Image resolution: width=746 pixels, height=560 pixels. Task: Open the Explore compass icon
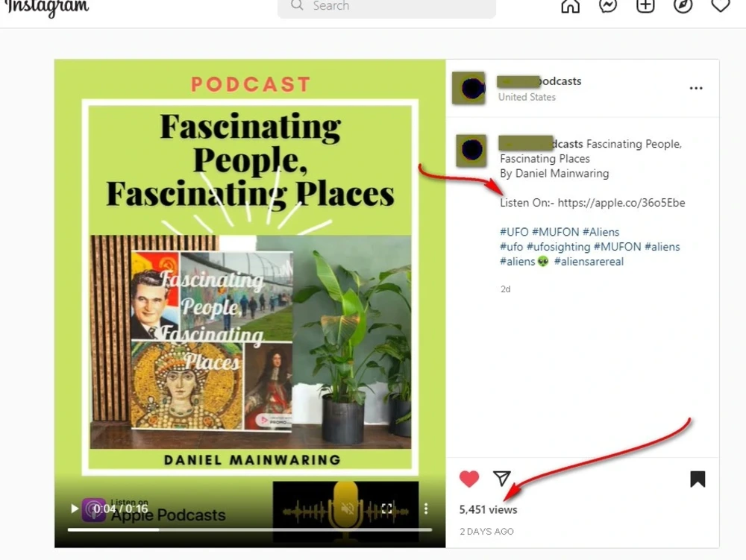click(x=683, y=6)
